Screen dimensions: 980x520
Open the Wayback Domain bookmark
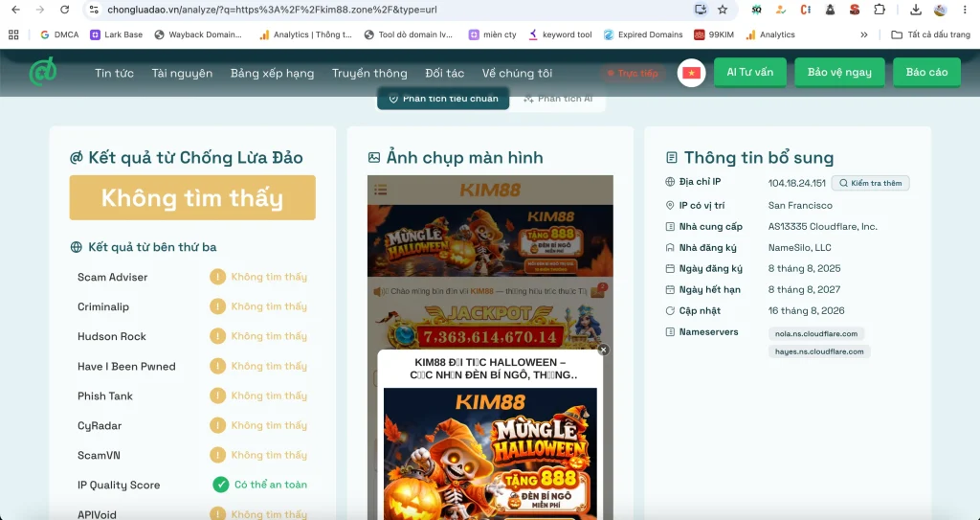(x=198, y=34)
